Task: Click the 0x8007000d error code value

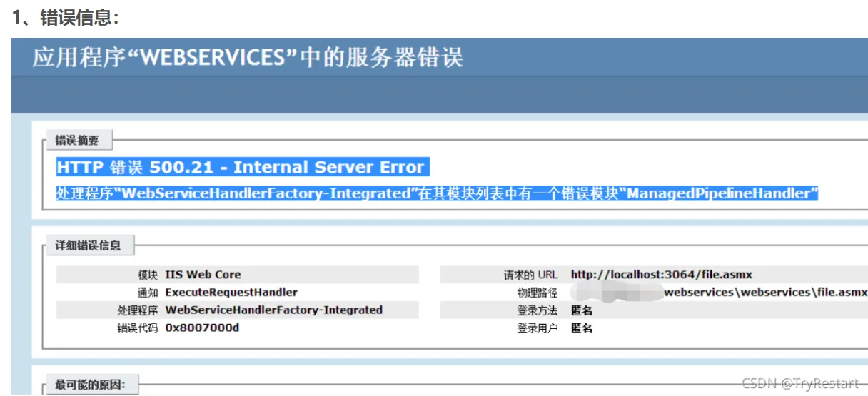Action: point(202,329)
